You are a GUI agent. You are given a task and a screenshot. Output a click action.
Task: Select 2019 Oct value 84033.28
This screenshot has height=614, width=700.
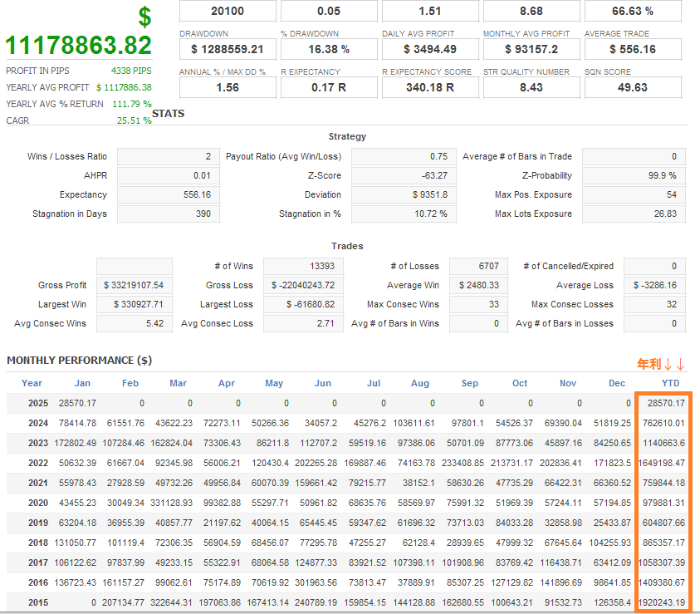click(514, 523)
